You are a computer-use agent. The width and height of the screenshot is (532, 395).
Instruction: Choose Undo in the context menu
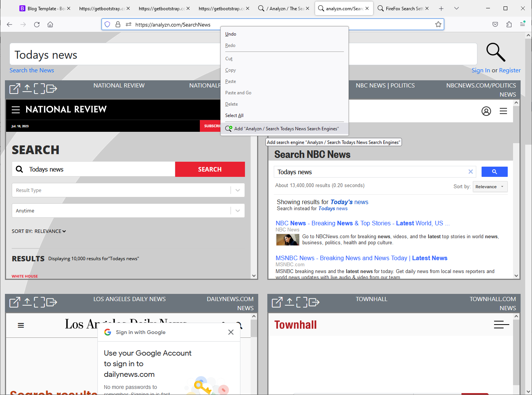pos(284,34)
